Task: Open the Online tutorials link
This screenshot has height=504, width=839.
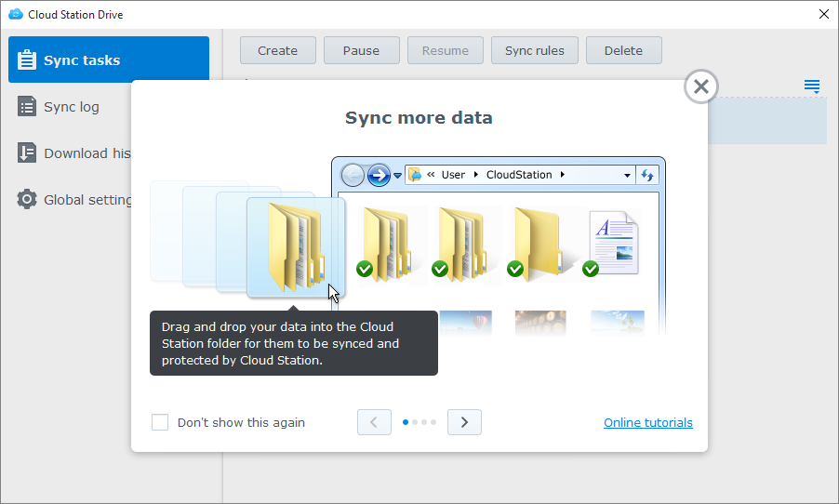Action: [647, 422]
